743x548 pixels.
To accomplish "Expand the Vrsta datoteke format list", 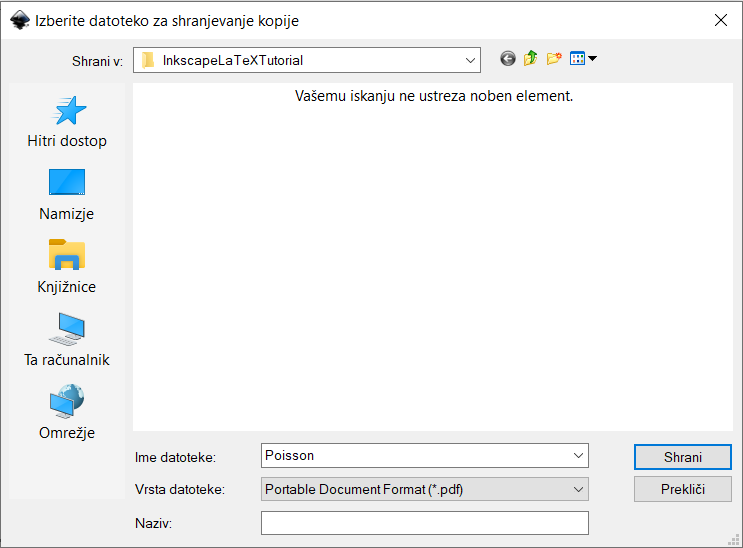I will [578, 489].
